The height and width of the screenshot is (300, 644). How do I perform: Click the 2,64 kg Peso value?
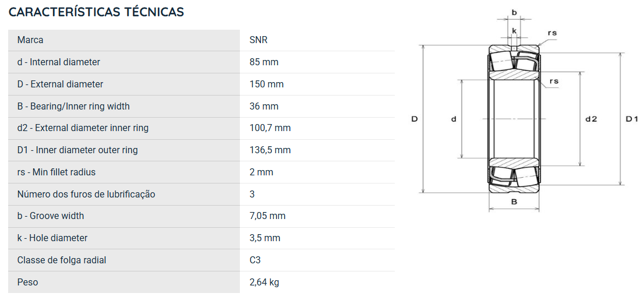point(264,283)
